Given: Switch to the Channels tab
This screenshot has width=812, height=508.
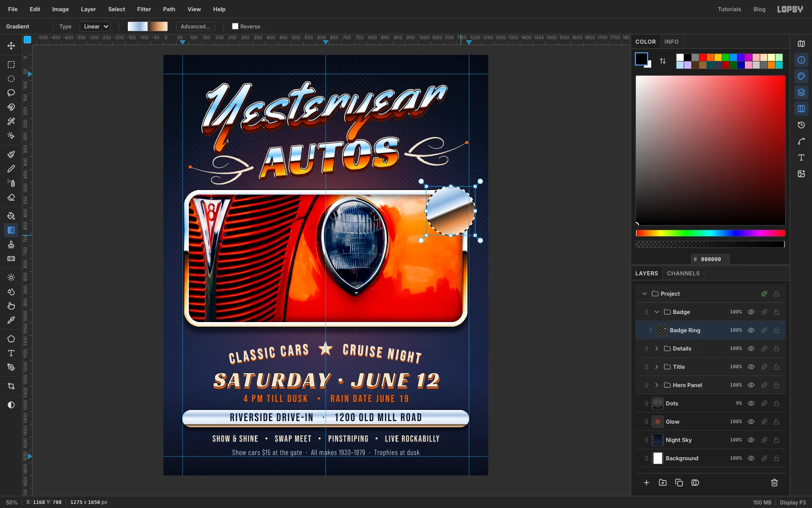Looking at the screenshot, I should (x=683, y=273).
